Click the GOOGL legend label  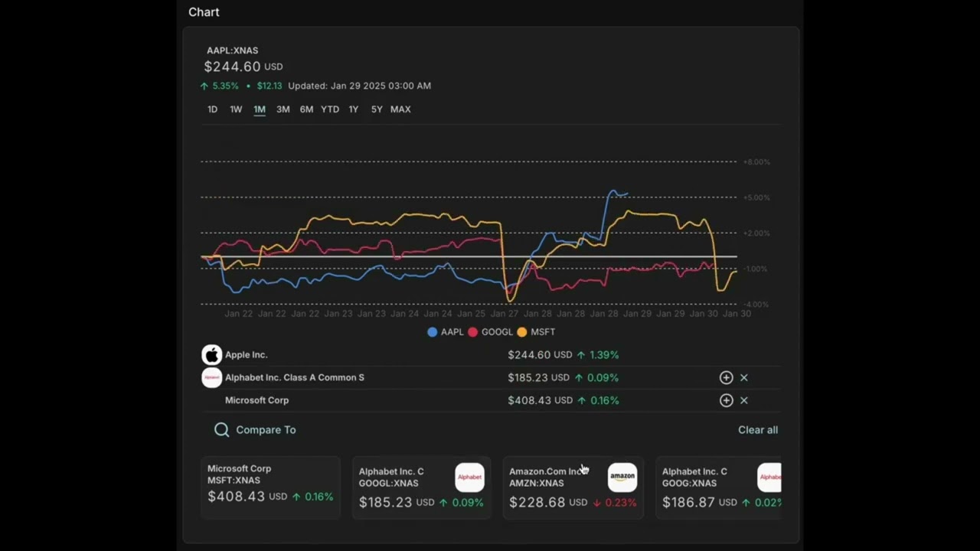(x=497, y=332)
